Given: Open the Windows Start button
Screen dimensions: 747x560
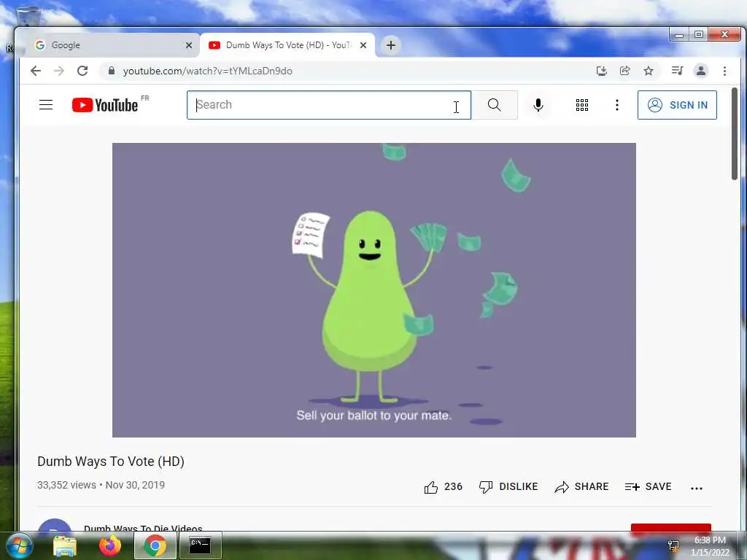Looking at the screenshot, I should coord(18,545).
